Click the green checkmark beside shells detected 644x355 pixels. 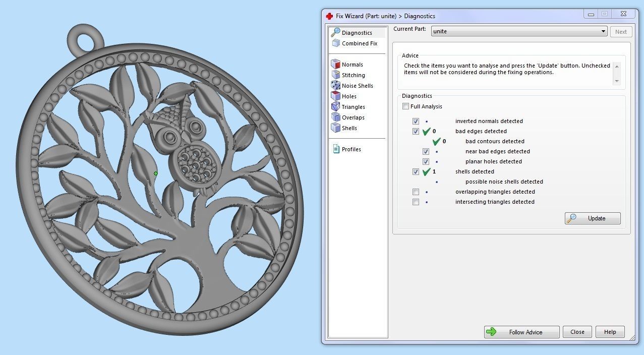click(x=427, y=171)
